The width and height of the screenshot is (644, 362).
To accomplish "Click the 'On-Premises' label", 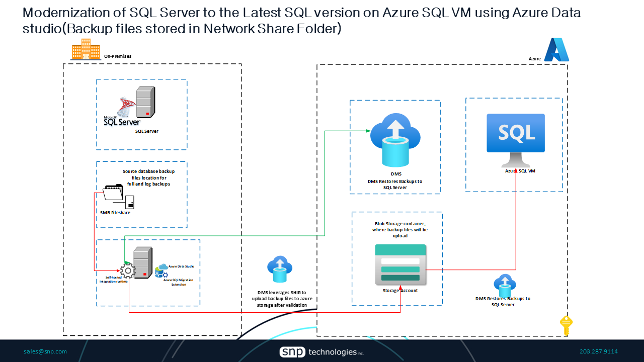I will tap(118, 56).
